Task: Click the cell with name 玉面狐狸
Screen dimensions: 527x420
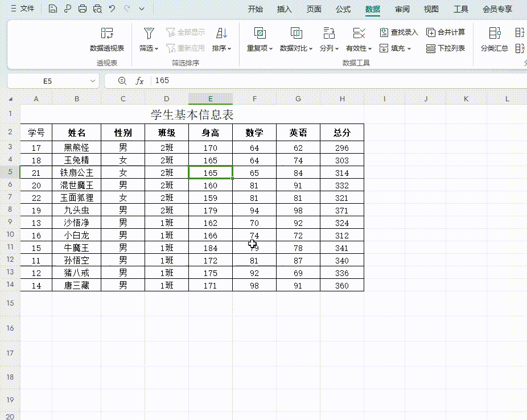Action: coord(77,197)
